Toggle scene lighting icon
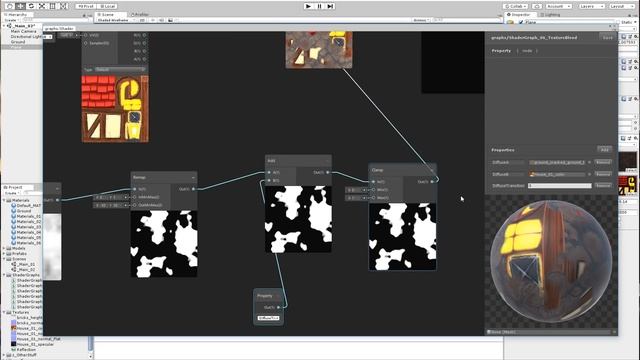Screen dimensions: 640x360 tap(153, 20)
